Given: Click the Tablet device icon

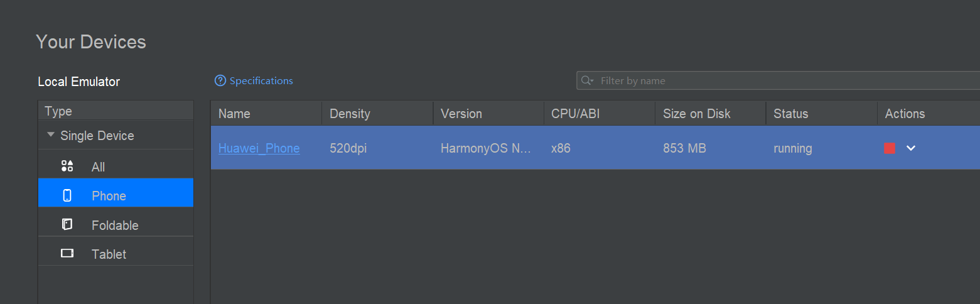Looking at the screenshot, I should [67, 254].
